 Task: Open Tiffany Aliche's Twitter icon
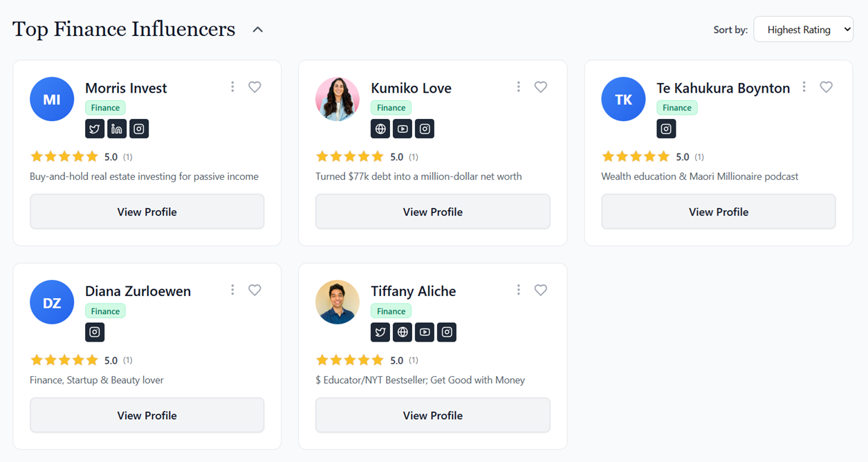click(380, 332)
